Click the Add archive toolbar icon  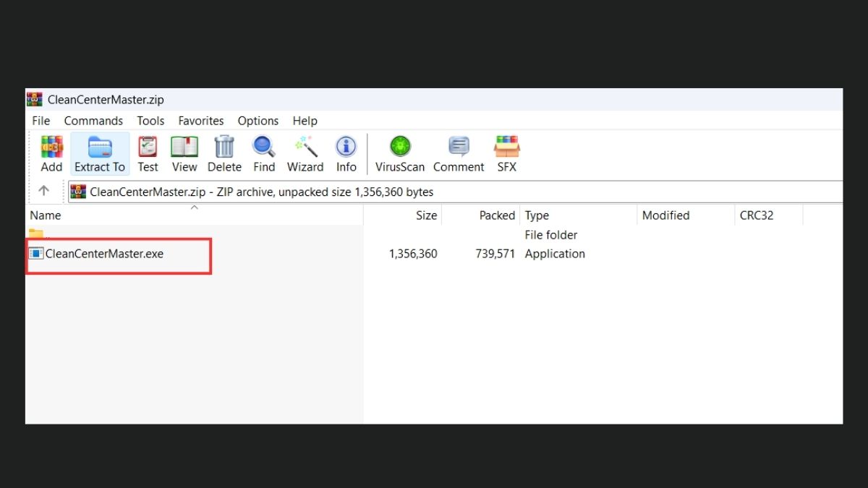click(x=51, y=154)
